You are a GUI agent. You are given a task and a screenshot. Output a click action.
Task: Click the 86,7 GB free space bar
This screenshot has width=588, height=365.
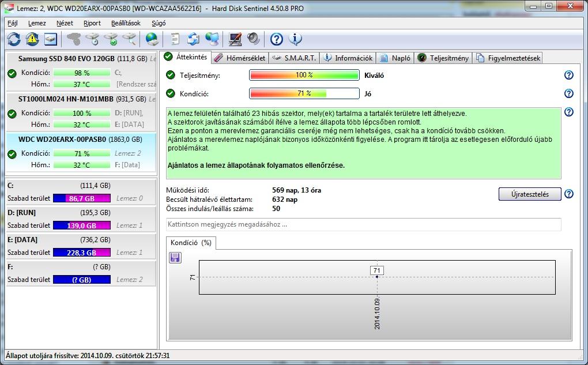(82, 198)
